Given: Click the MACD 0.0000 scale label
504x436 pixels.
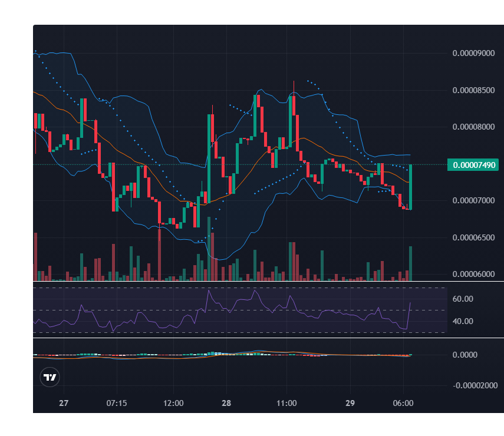Looking at the screenshot, I should [x=465, y=355].
